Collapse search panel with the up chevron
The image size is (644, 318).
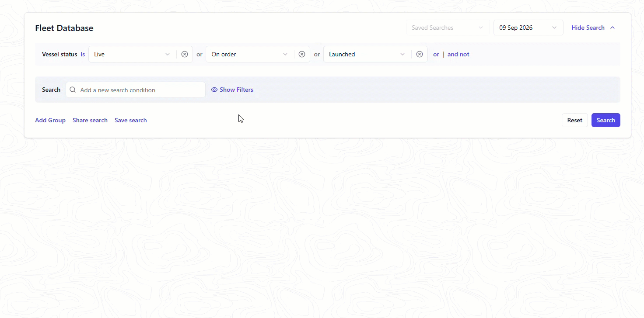[x=612, y=28]
